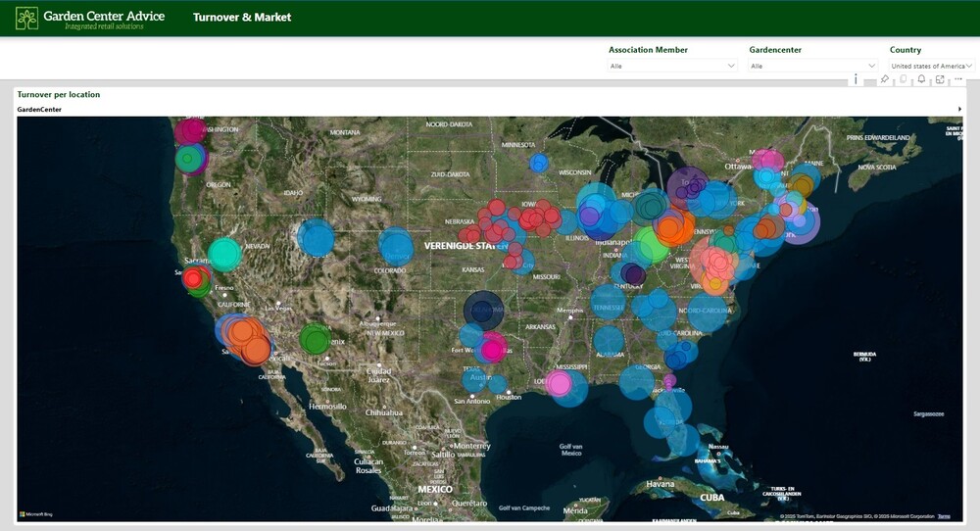The width and height of the screenshot is (980, 531).
Task: Click the GardenCenter legend label
Action: 39,110
